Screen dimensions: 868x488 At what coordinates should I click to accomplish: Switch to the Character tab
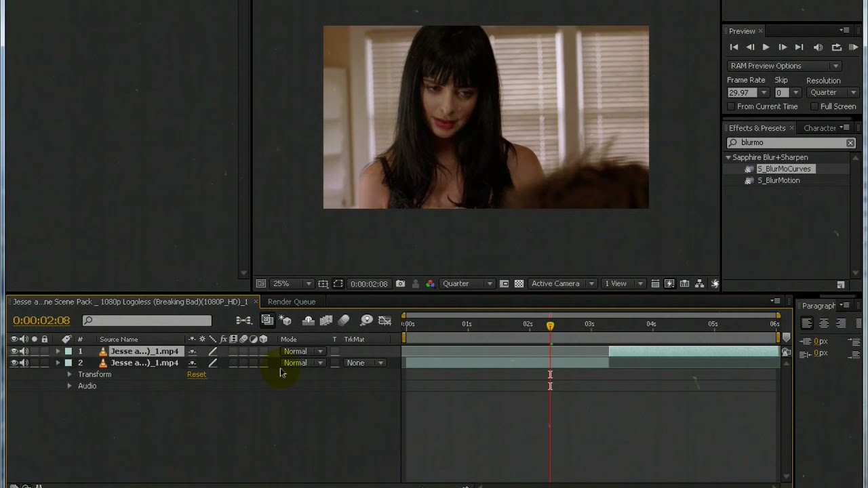click(819, 128)
